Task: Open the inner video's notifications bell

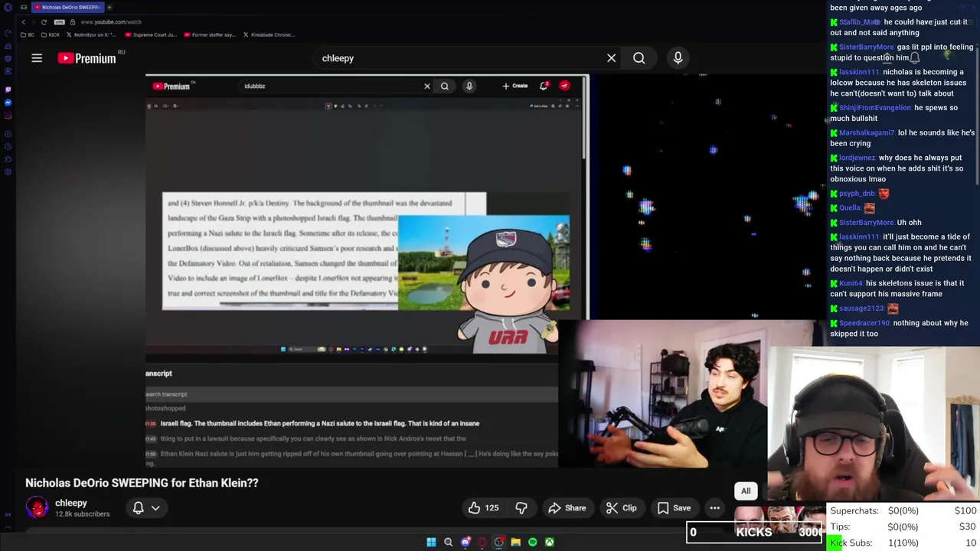Action: point(544,86)
